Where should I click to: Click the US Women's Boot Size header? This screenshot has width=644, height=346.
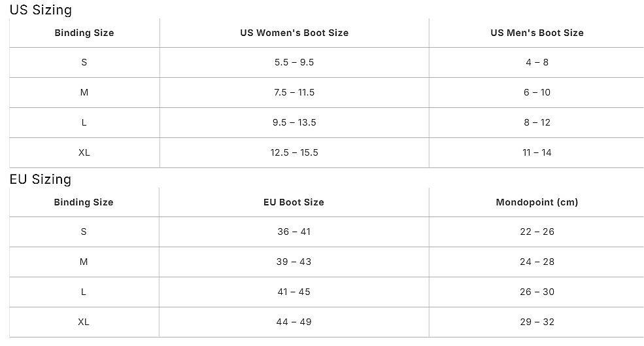click(x=294, y=33)
